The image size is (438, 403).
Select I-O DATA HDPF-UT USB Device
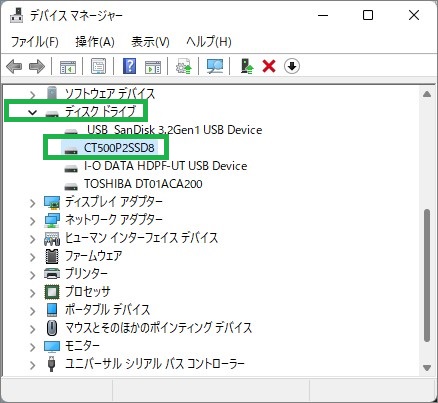click(x=166, y=166)
